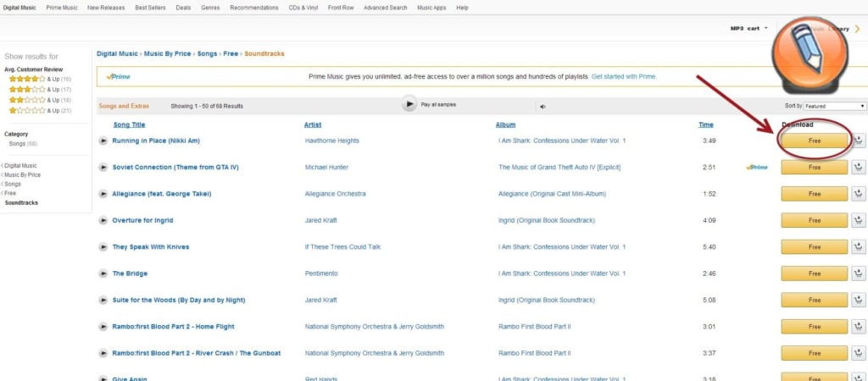Open the Help item in top navigation
This screenshot has height=381, width=868.
pos(462,8)
